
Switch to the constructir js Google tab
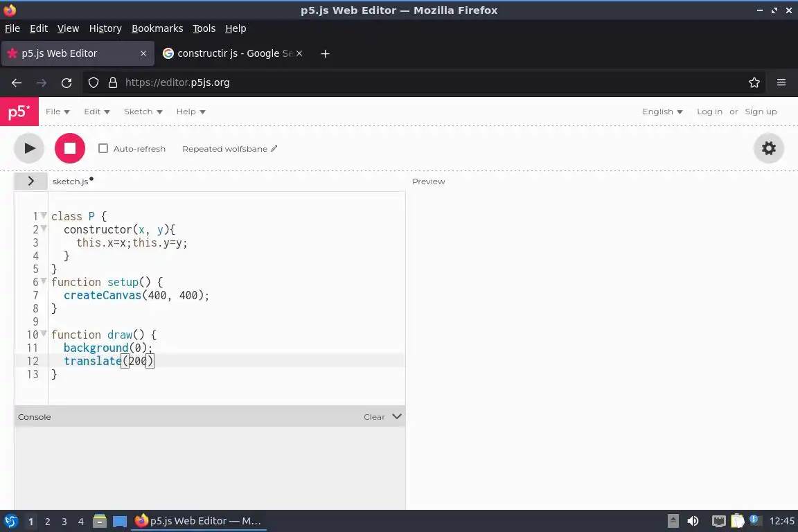point(233,53)
